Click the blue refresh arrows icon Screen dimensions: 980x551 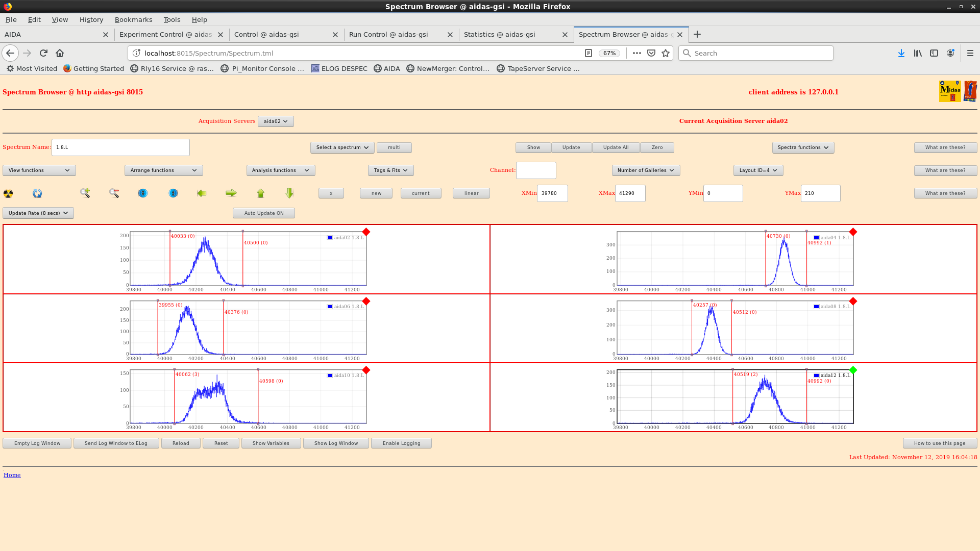37,193
